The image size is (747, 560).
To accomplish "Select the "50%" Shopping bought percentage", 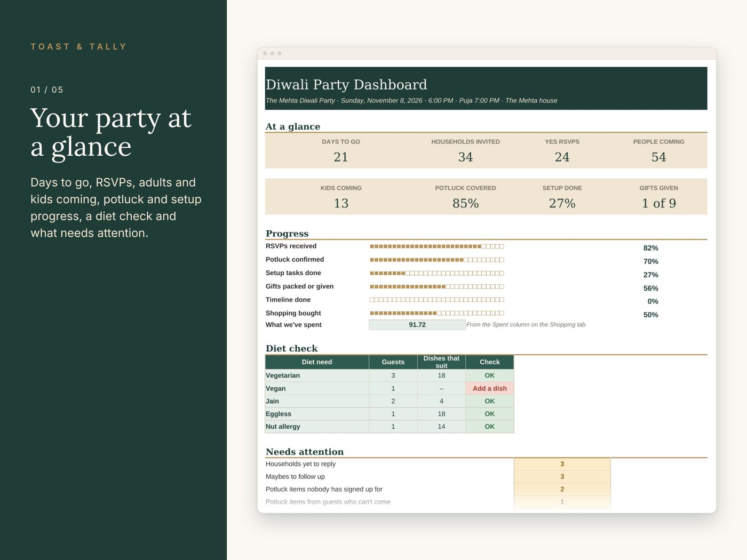I will point(650,315).
